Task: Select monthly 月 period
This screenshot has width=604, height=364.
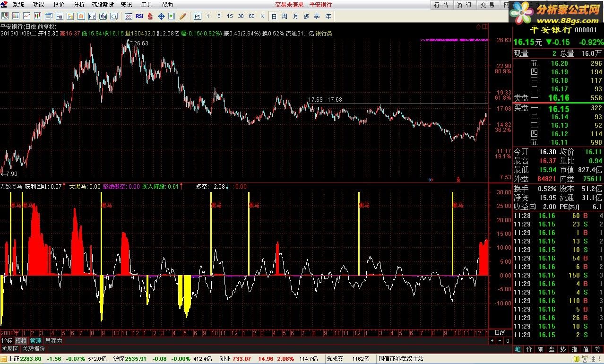Action: 295,16
